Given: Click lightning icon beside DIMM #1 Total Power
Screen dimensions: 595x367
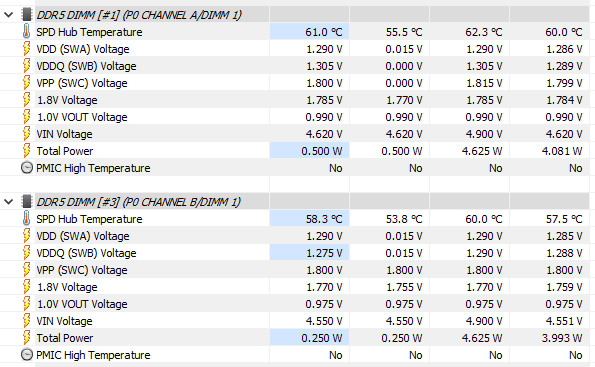Looking at the screenshot, I should click(x=26, y=151).
